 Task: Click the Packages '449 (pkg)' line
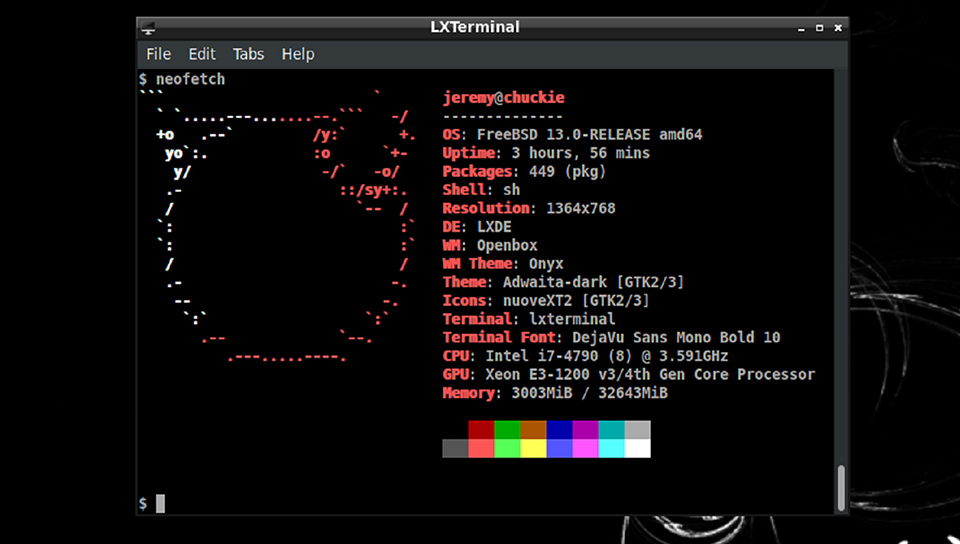point(524,171)
